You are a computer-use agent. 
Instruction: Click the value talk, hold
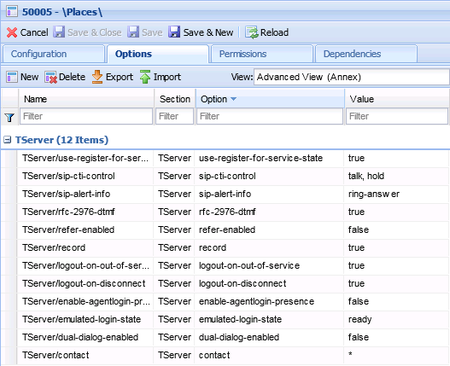(x=366, y=176)
